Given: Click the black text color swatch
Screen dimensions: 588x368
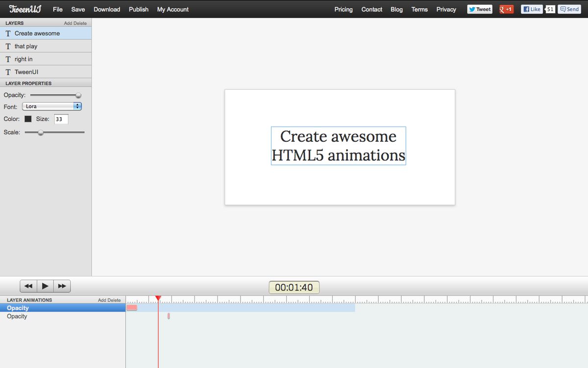Looking at the screenshot, I should coord(28,119).
